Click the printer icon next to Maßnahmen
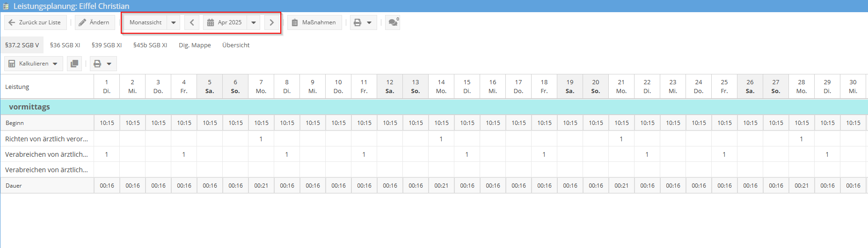The height and width of the screenshot is (248, 868). tap(357, 22)
